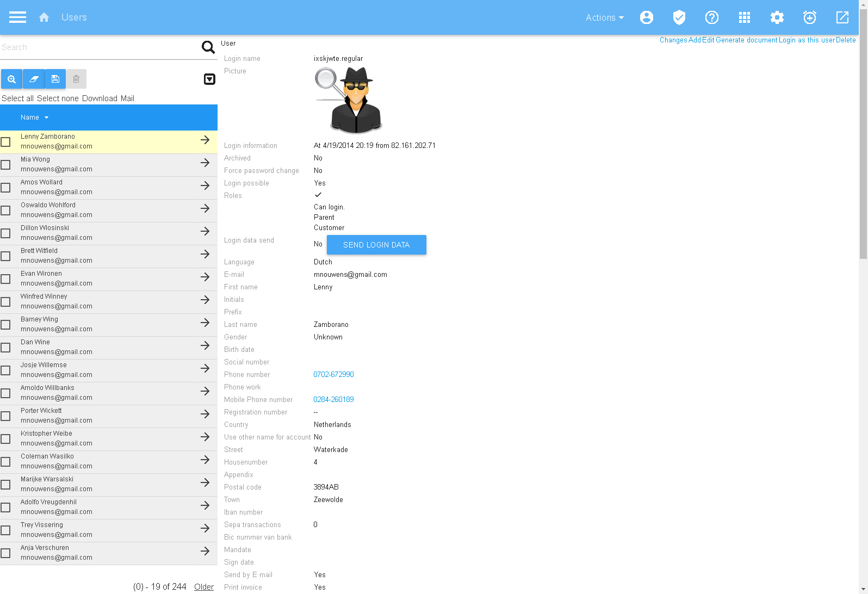Open the help question mark icon
The height and width of the screenshot is (594, 868).
[711, 17]
